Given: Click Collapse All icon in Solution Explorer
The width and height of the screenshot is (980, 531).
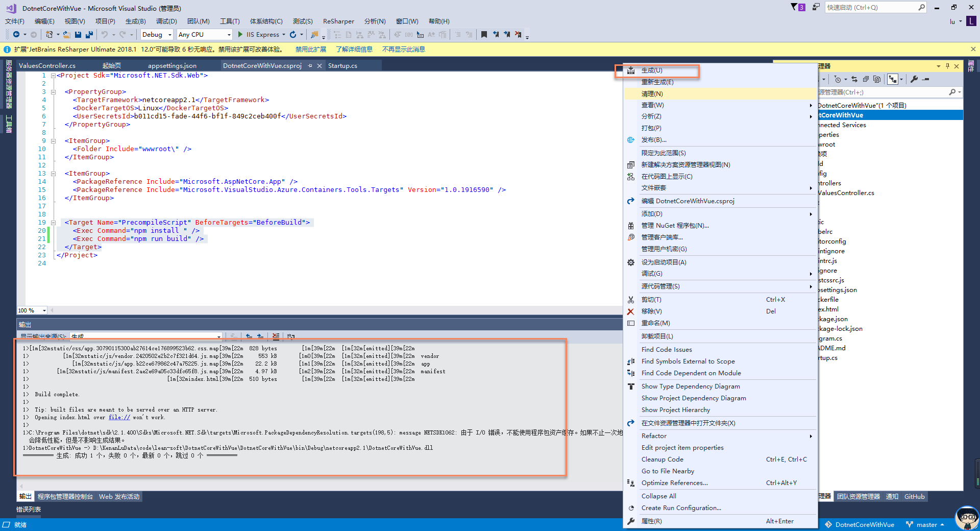Looking at the screenshot, I should tap(865, 79).
